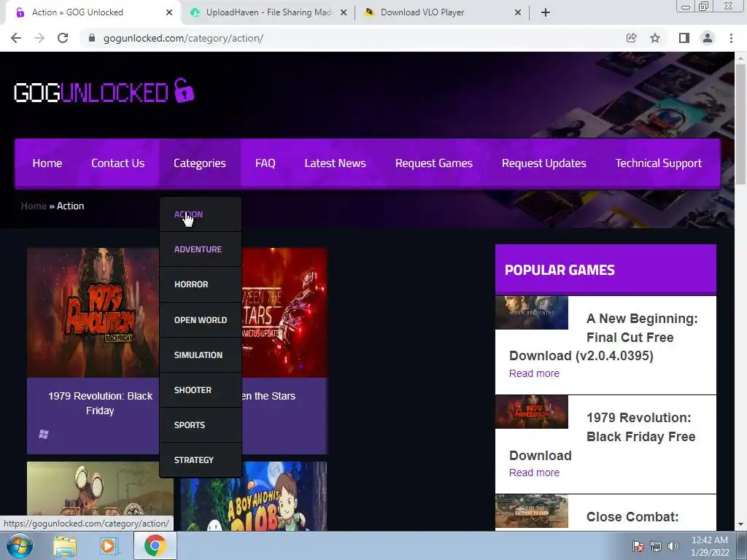
Task: Open the Request Updates page
Action: click(543, 163)
